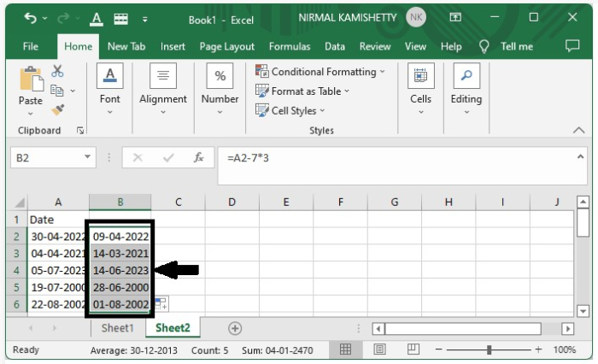Viewport: 598px width, 364px height.
Task: Open the comments speech bubble icon
Action: click(572, 46)
